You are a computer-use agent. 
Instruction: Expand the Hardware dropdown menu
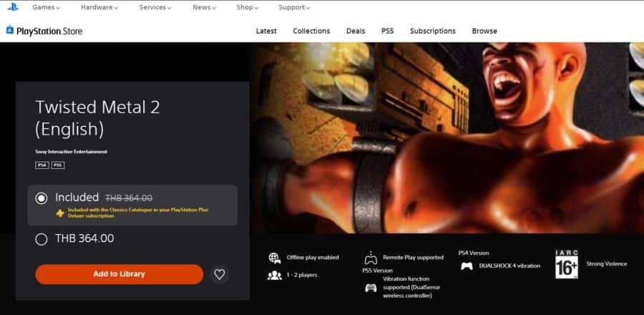pyautogui.click(x=99, y=7)
